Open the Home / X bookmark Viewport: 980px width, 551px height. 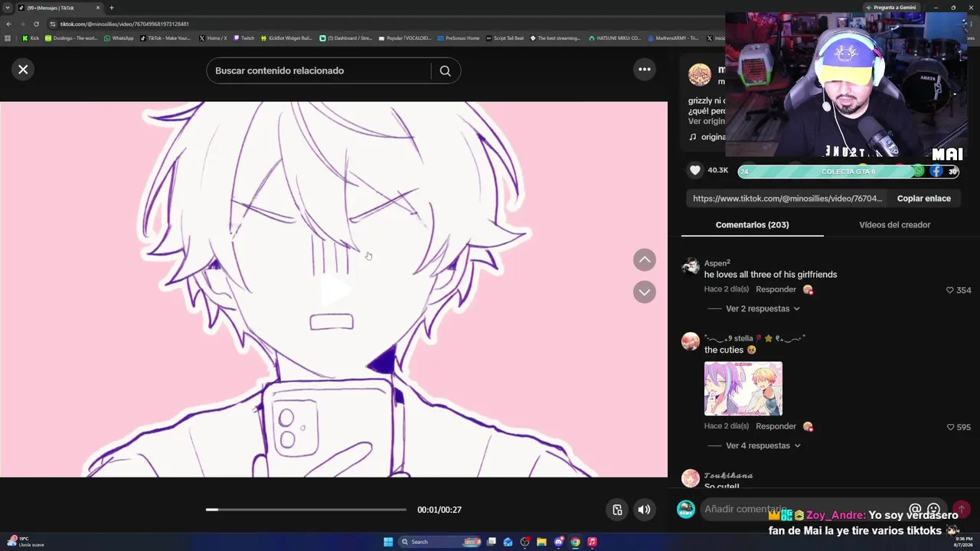(213, 38)
